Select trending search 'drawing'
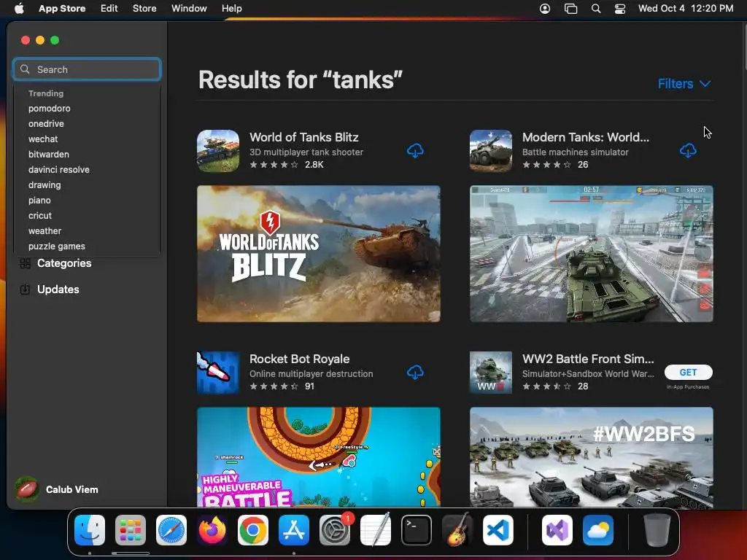 (44, 184)
